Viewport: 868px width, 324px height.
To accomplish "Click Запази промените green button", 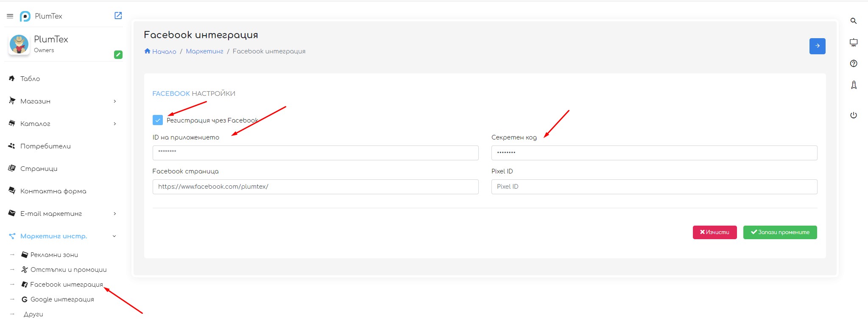I will [780, 232].
